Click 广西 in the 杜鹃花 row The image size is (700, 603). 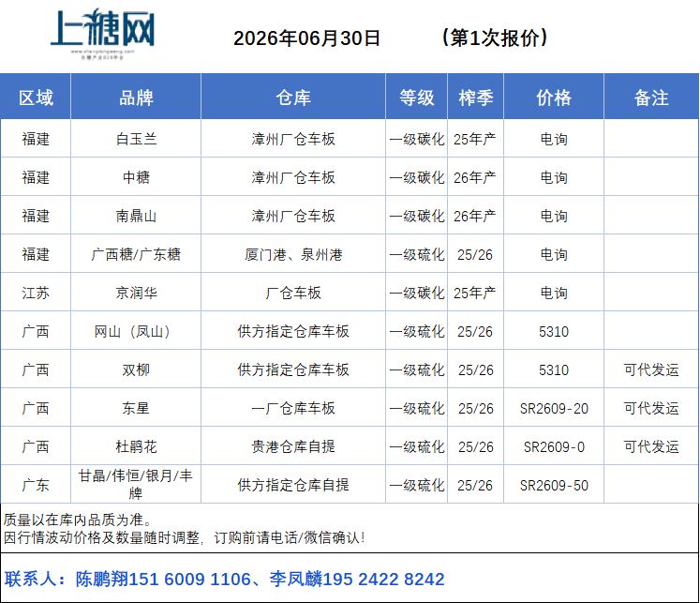coord(36,446)
